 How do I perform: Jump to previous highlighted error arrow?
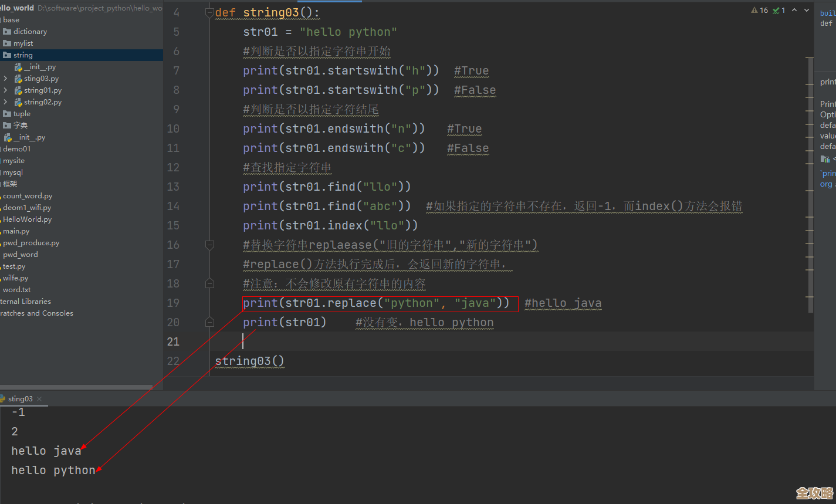tap(795, 11)
